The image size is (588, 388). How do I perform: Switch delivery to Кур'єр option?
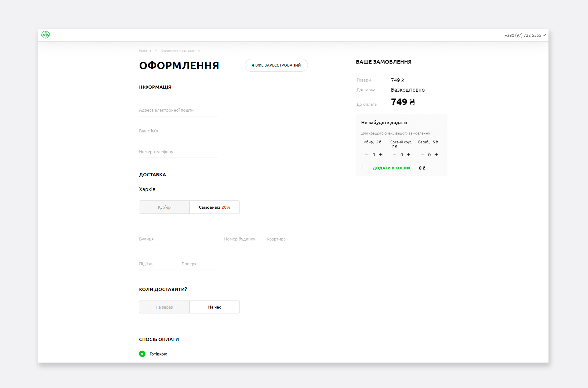164,207
